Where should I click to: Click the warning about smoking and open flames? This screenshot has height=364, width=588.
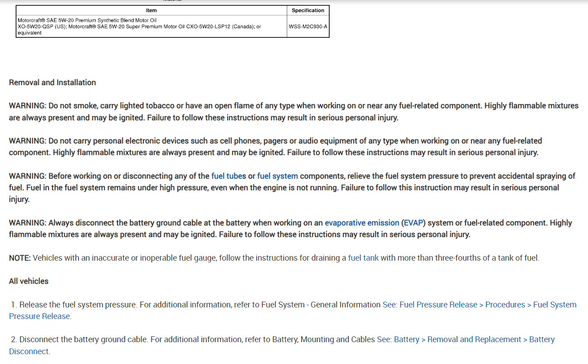pos(294,112)
